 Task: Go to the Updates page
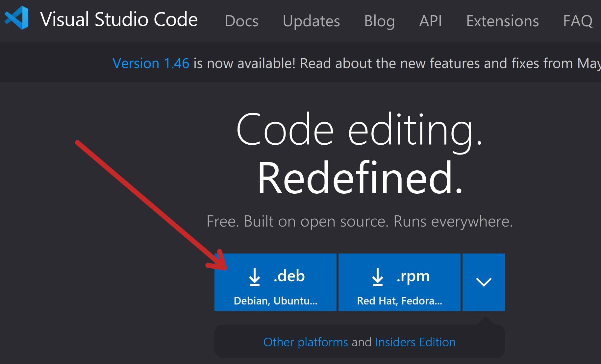coord(311,21)
